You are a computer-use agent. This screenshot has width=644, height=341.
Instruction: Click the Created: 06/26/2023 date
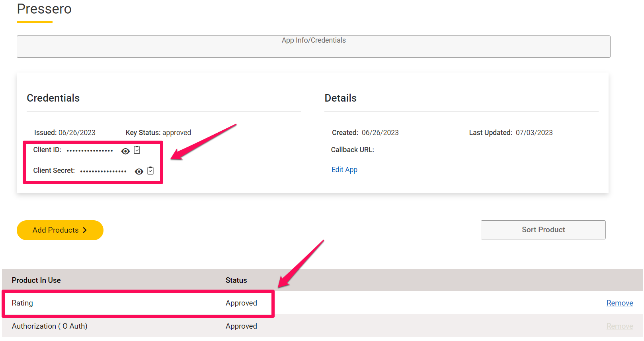365,133
